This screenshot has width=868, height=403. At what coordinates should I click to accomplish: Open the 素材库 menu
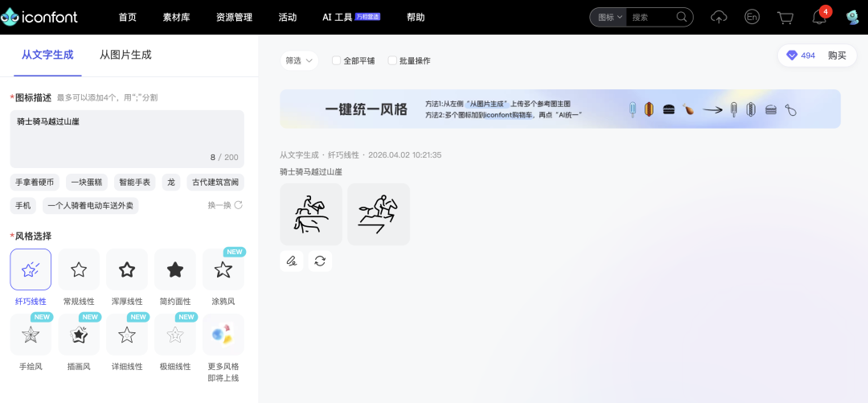[x=176, y=17]
